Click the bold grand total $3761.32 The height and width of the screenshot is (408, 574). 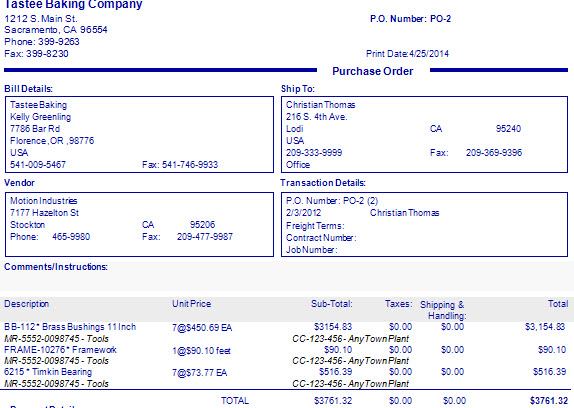549,401
